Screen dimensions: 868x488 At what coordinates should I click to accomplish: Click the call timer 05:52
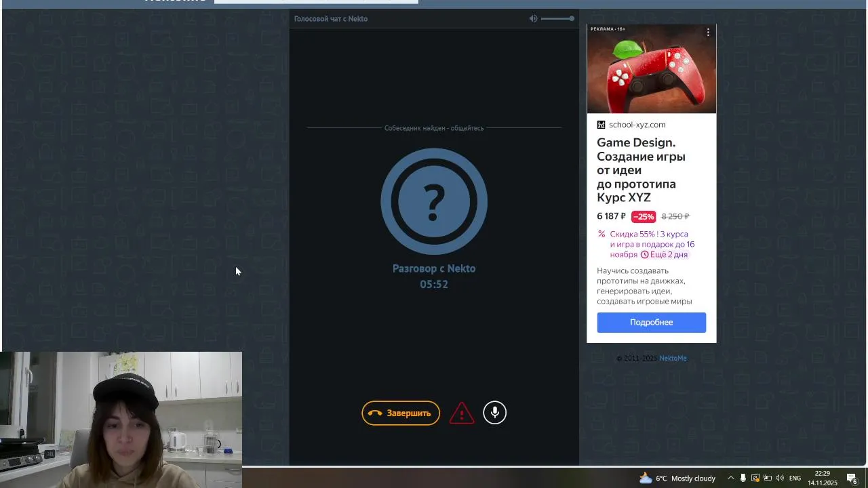tap(434, 284)
